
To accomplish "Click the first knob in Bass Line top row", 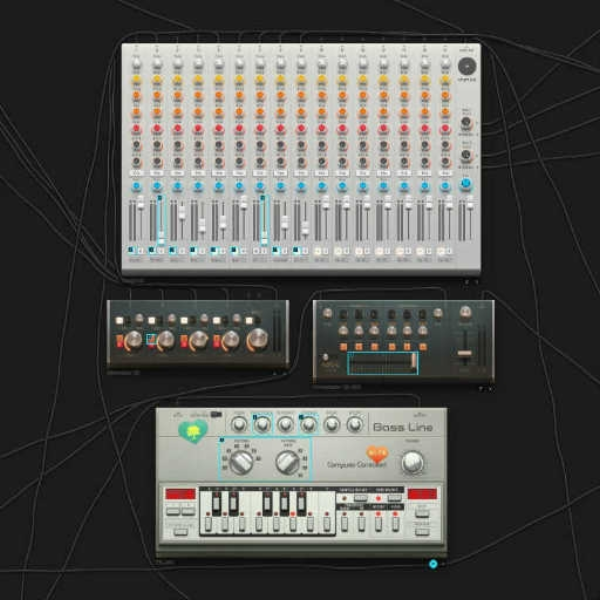I will [239, 425].
